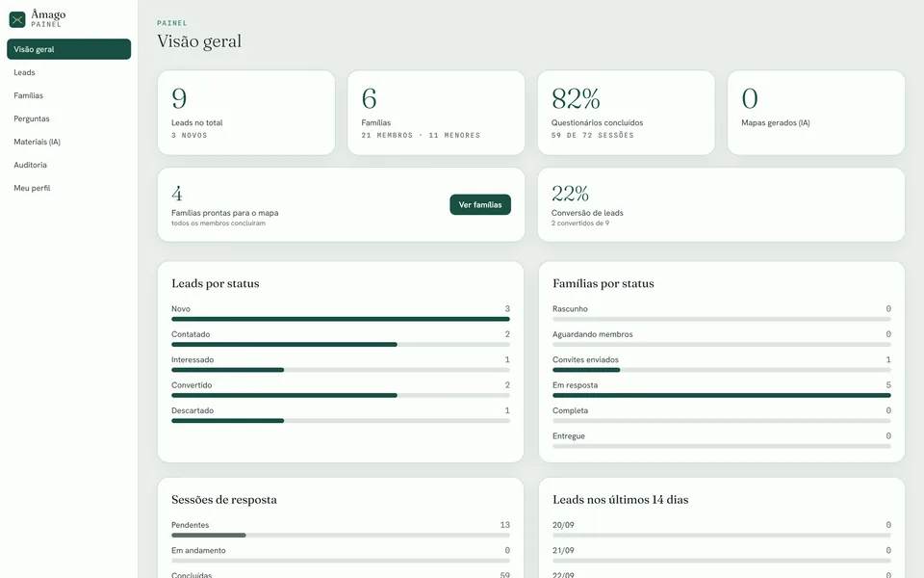The image size is (924, 578).
Task: Click '21 MEMBROS · 11 MENORES' text
Action: pyautogui.click(x=421, y=135)
